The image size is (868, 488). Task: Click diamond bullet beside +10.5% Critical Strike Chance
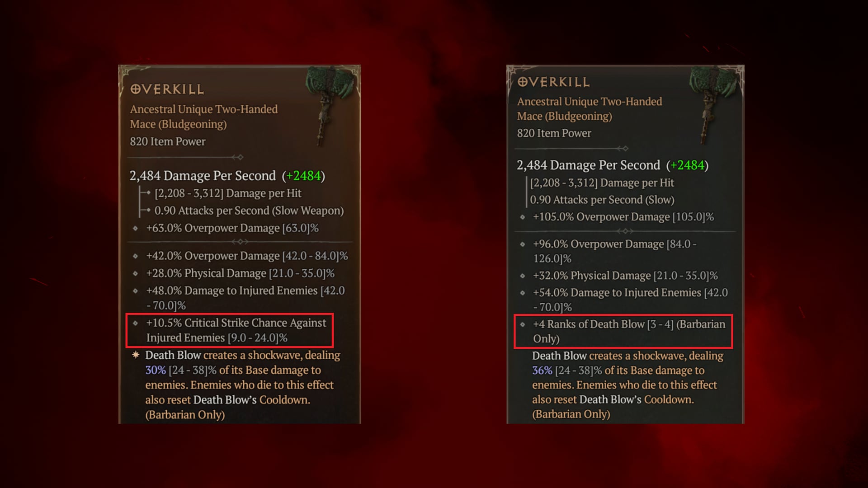(135, 323)
